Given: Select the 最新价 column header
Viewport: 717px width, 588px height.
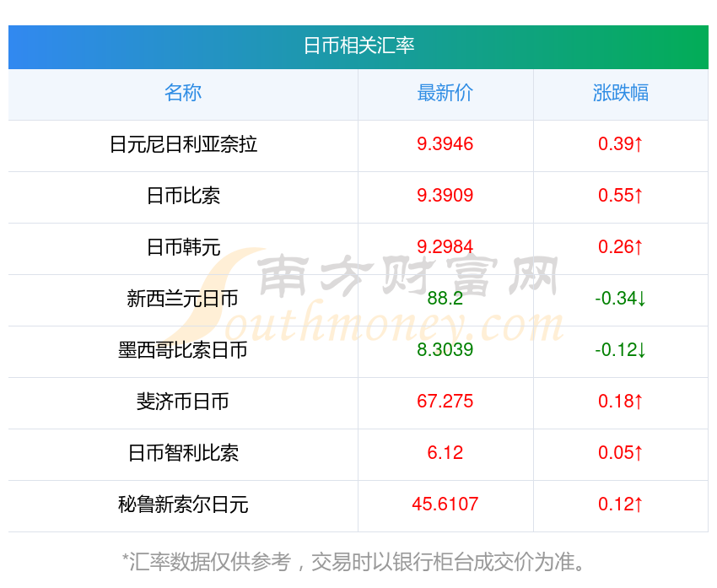Looking at the screenshot, I should click(445, 93).
